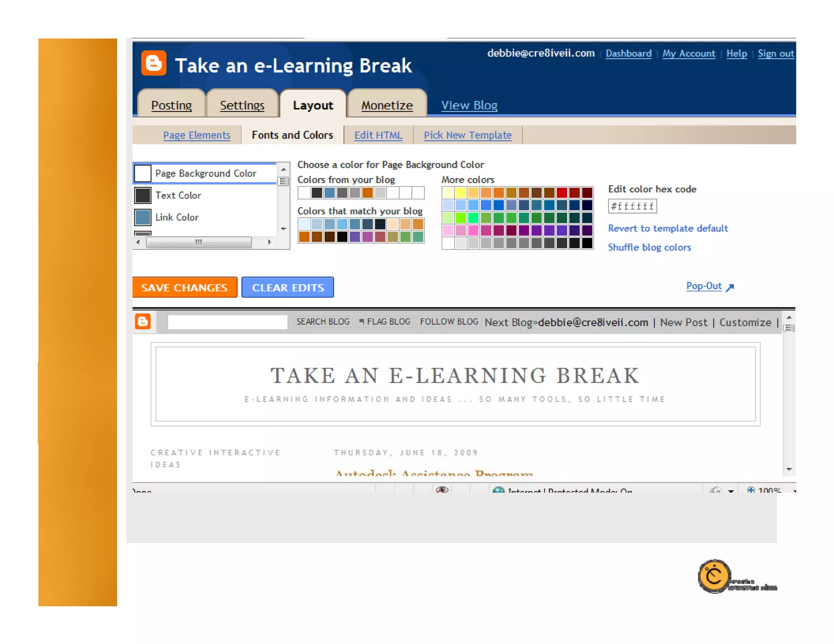Viewport: 834px width, 644px height.
Task: Click the Pop-Out arrow icon
Action: tap(730, 287)
